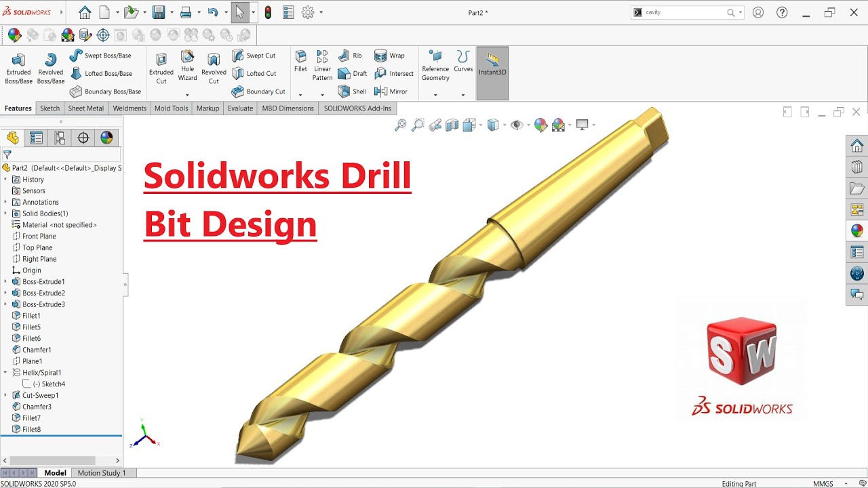
Task: Open the Zoom to Fit view tool
Action: pyautogui.click(x=400, y=125)
